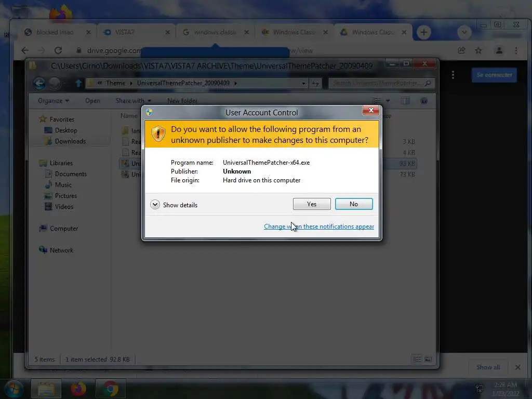Image resolution: width=532 pixels, height=399 pixels.
Task: Select Documents library in navigation pane
Action: pyautogui.click(x=71, y=174)
